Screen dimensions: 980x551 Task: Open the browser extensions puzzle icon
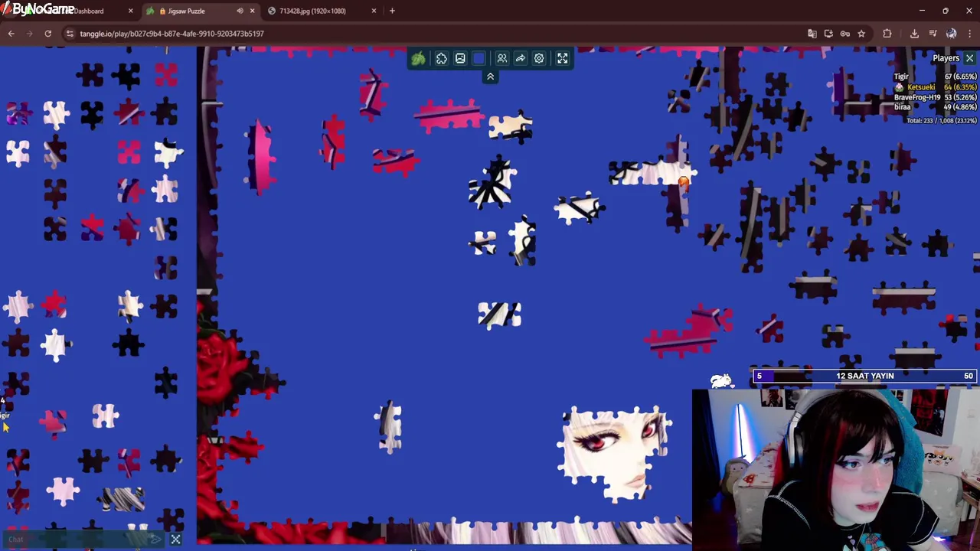point(887,34)
